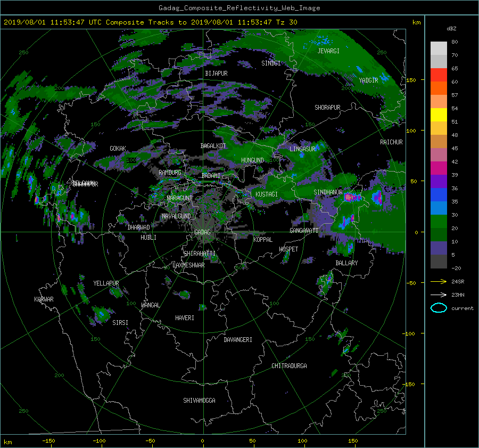Click the LINGASUR city label
Image resolution: width=479 pixels, height=448 pixels.
(302, 149)
